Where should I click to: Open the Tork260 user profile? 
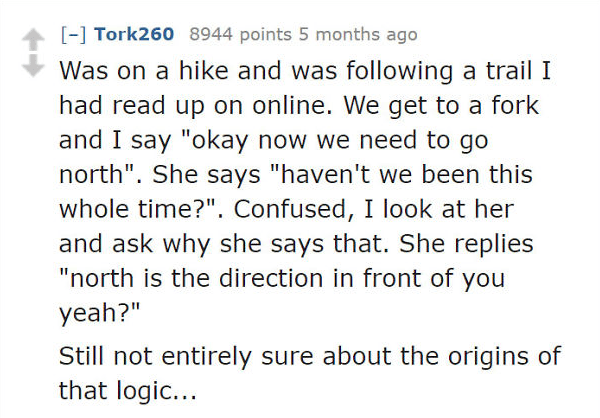134,34
